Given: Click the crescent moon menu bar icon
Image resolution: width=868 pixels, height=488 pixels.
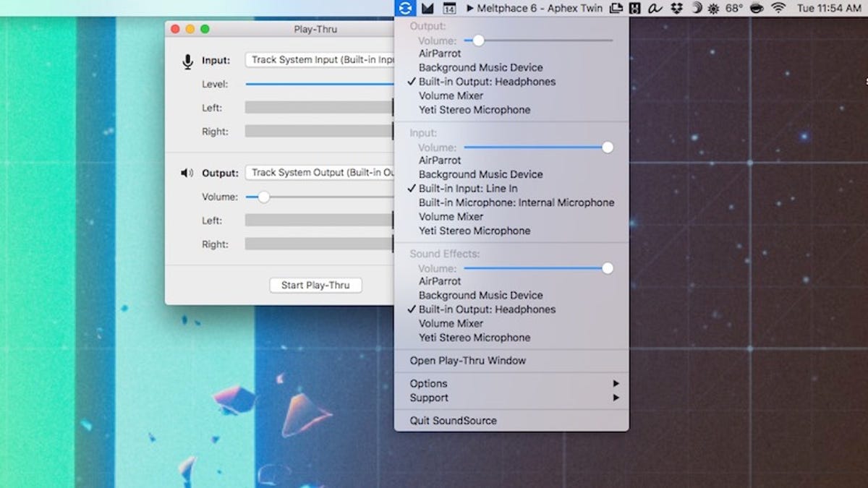Looking at the screenshot, I should (697, 9).
